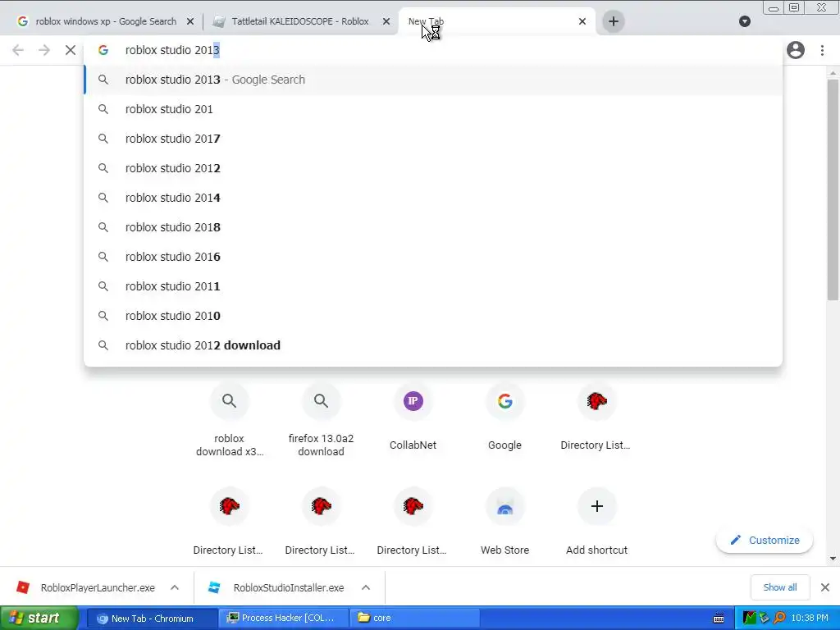Screen dimensions: 840x630
Task: Select suggestion roblox studio 2012 download
Action: click(x=433, y=345)
